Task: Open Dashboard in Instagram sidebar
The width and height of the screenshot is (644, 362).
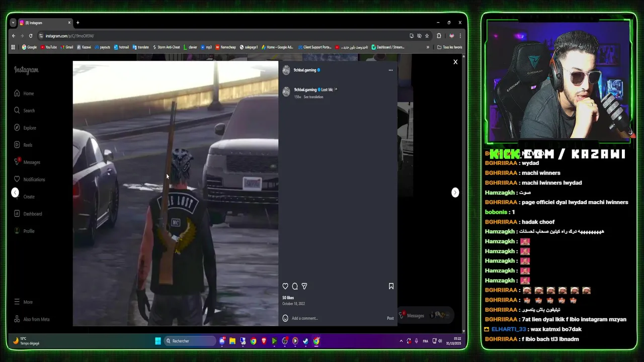Action: (x=28, y=214)
